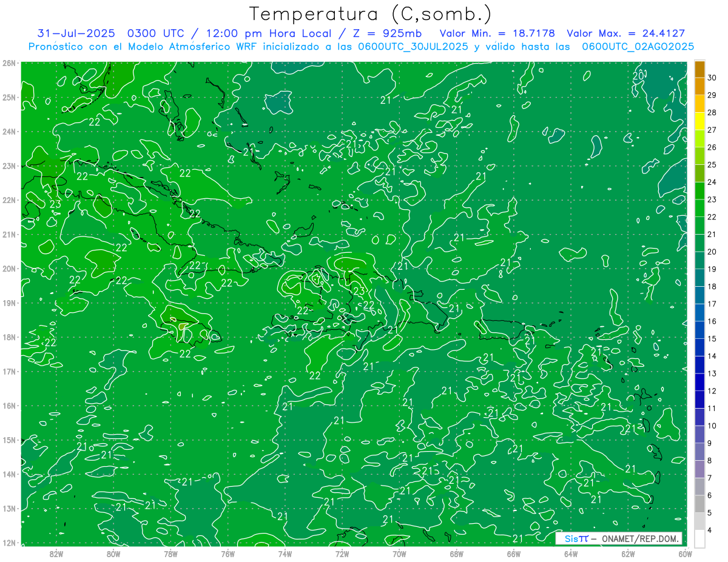Pick the purple swatch between 8 and 9
The height and width of the screenshot is (562, 728).
point(699,452)
